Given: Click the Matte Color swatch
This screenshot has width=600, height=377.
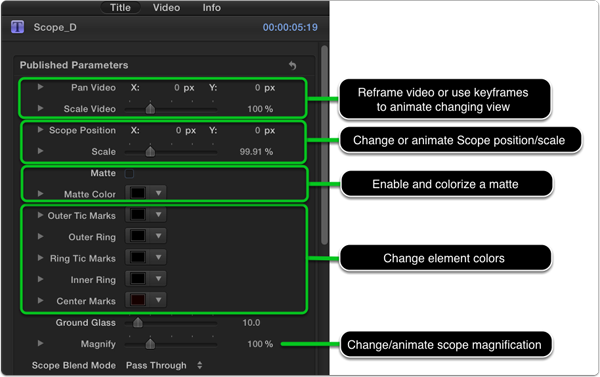Looking at the screenshot, I should pyautogui.click(x=138, y=193).
